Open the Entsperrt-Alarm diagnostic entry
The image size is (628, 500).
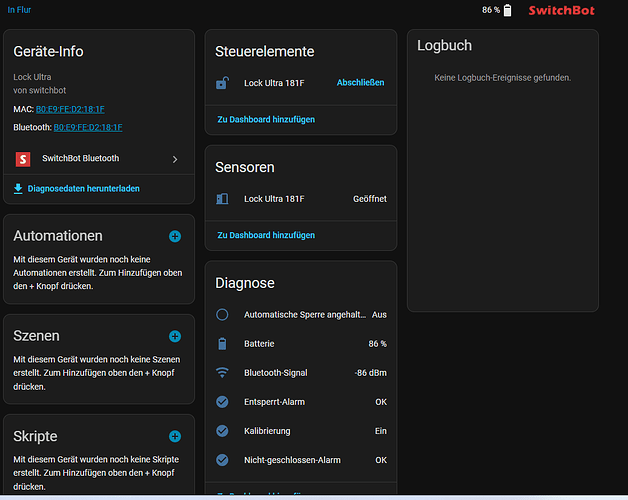pos(301,402)
